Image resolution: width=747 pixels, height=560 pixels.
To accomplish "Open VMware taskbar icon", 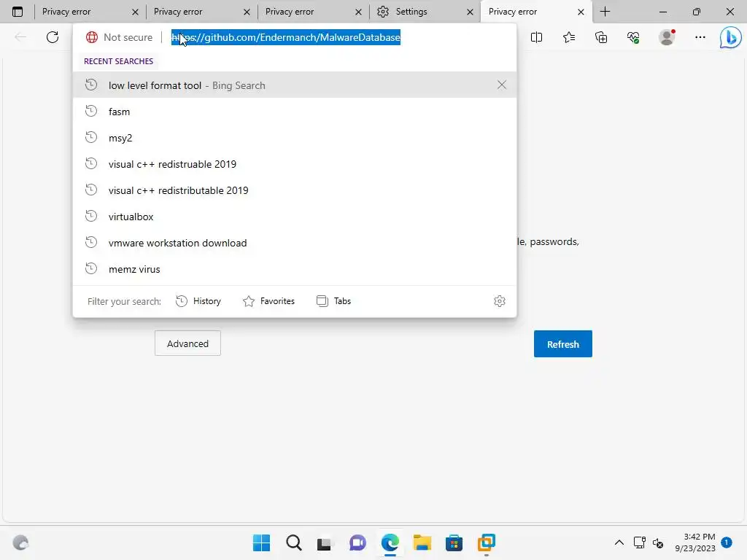I will (x=487, y=542).
